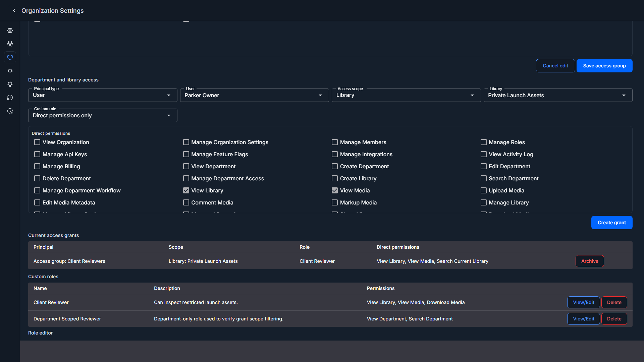The width and height of the screenshot is (644, 362).
Task: Check the View Organization permission
Action: (x=37, y=142)
